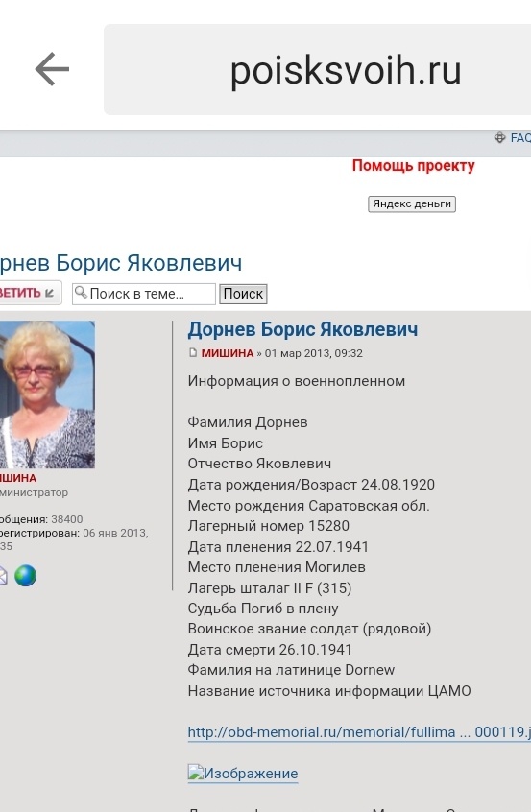Focus the Поиск в теме search field
531x812 pixels.
143,294
